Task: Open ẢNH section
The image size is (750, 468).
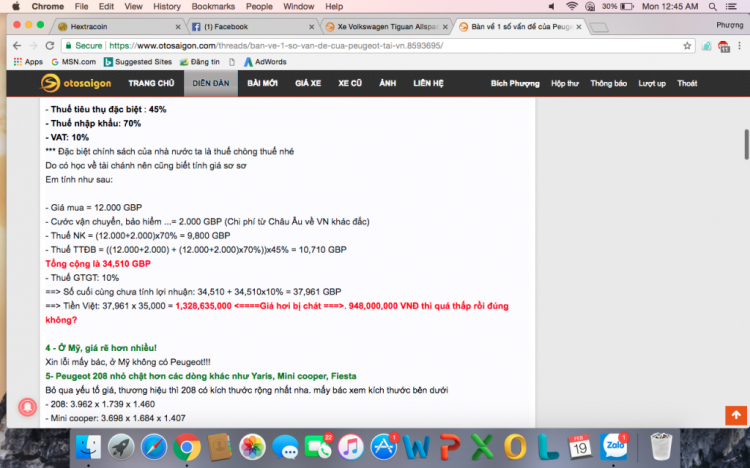Action: click(387, 83)
